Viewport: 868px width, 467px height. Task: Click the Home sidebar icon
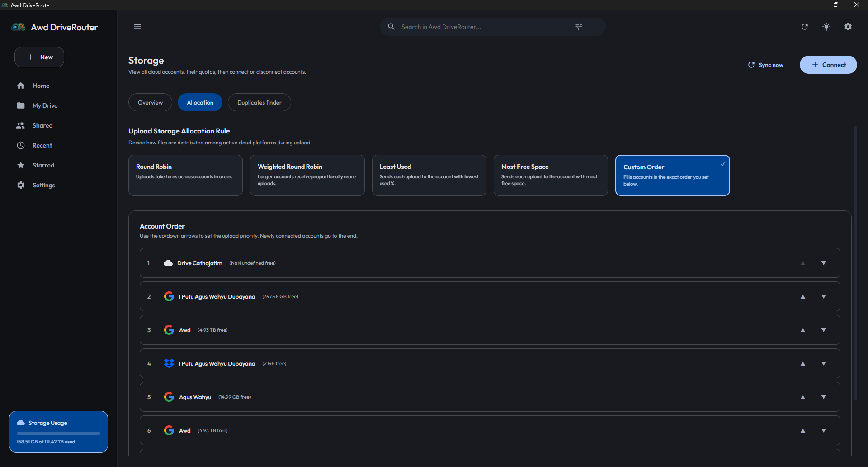[21, 86]
